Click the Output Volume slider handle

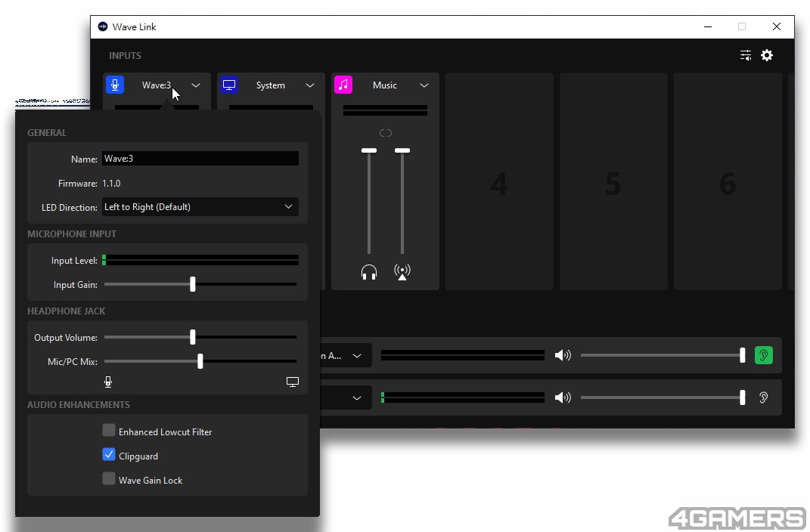click(193, 337)
